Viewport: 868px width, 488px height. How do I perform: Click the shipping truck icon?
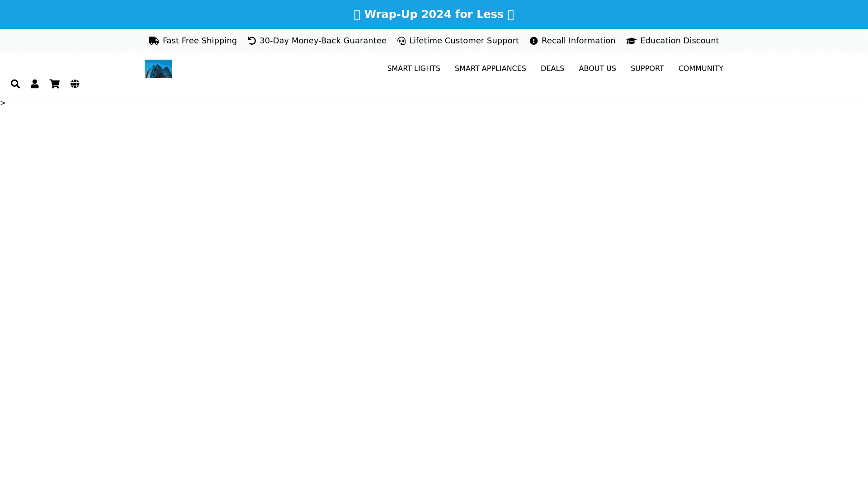click(x=154, y=41)
